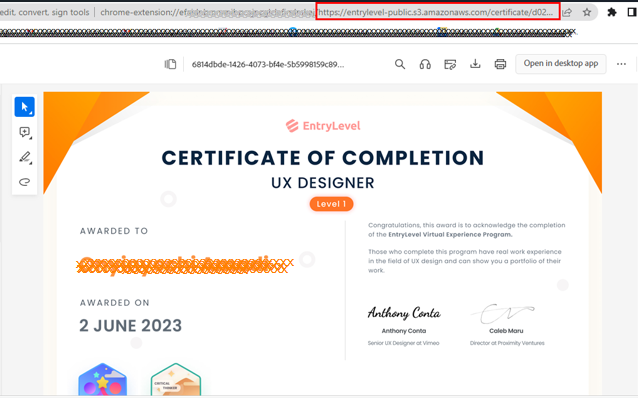Click the date 2 JUNE 2023
This screenshot has width=638, height=398.
click(x=130, y=326)
